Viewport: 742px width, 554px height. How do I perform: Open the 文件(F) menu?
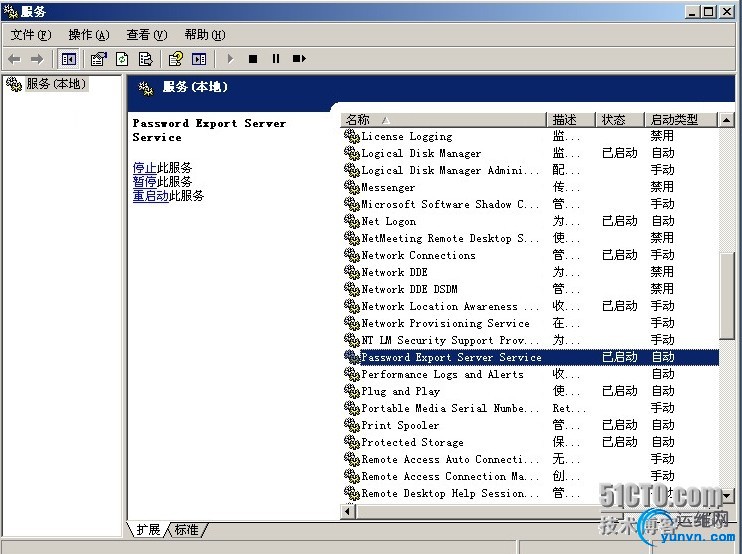click(x=31, y=35)
